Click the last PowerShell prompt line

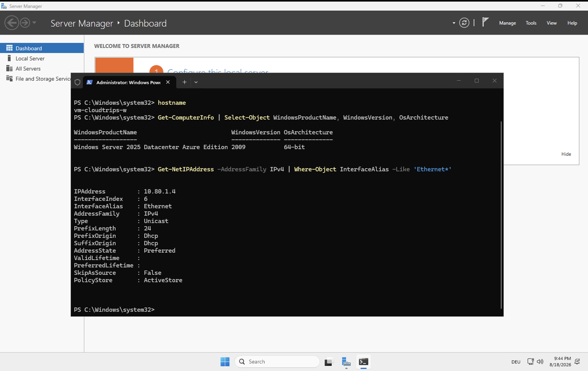click(114, 310)
